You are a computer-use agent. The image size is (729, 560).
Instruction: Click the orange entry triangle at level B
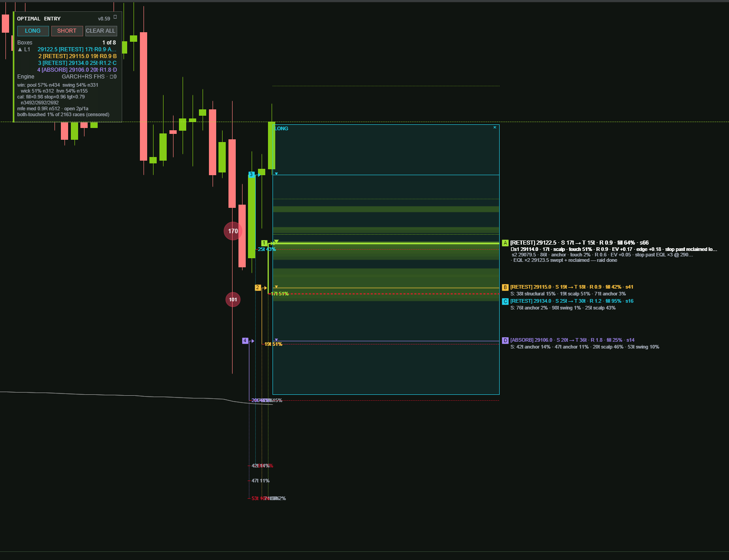(276, 287)
